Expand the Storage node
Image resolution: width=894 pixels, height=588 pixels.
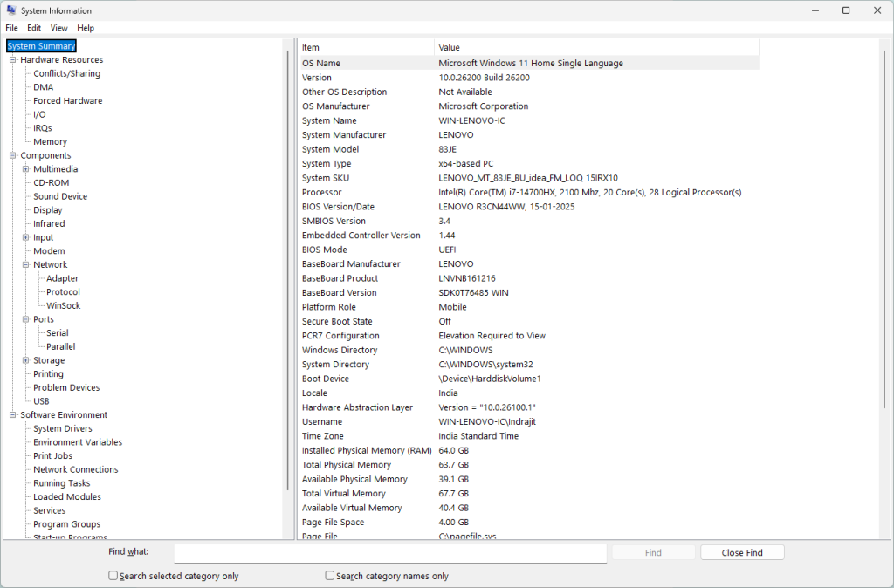pyautogui.click(x=25, y=360)
